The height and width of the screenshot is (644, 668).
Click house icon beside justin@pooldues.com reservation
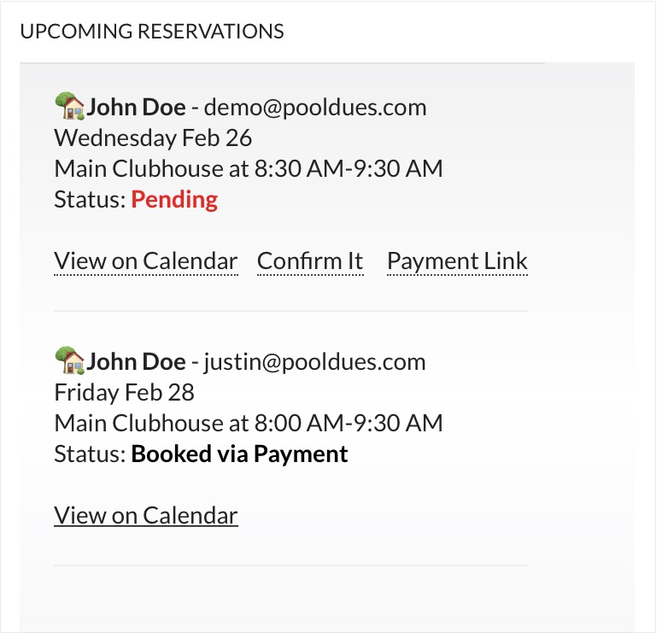(x=69, y=361)
